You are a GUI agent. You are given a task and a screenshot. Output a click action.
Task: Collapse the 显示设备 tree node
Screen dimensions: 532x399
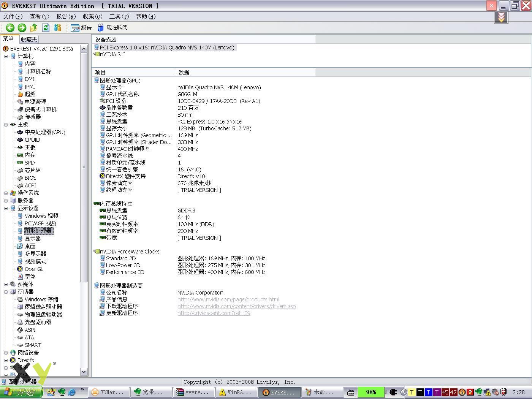click(x=6, y=208)
